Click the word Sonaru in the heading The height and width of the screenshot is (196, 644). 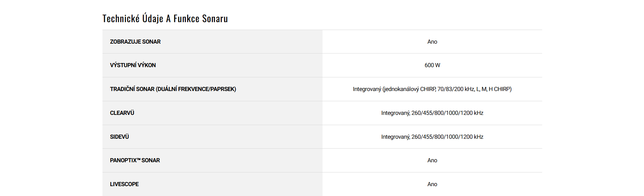(x=215, y=18)
